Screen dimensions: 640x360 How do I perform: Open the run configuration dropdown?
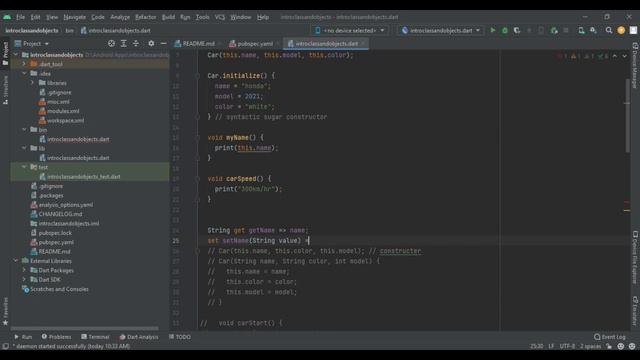pos(441,30)
